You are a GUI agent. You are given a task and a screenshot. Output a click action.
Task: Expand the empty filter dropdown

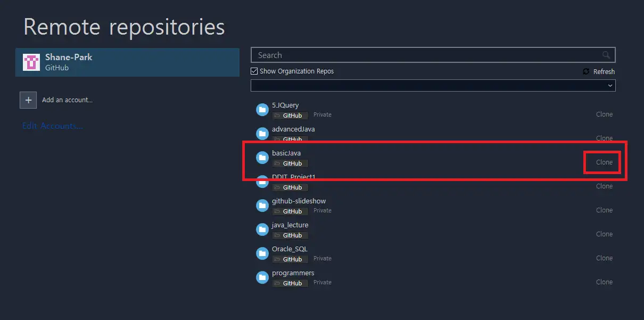[433, 85]
